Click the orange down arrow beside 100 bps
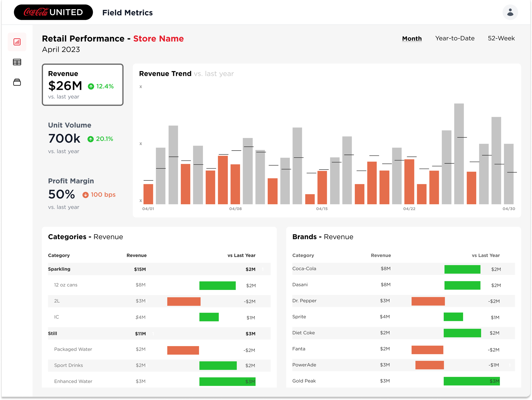Viewport: 532px width, 400px height. tap(85, 195)
